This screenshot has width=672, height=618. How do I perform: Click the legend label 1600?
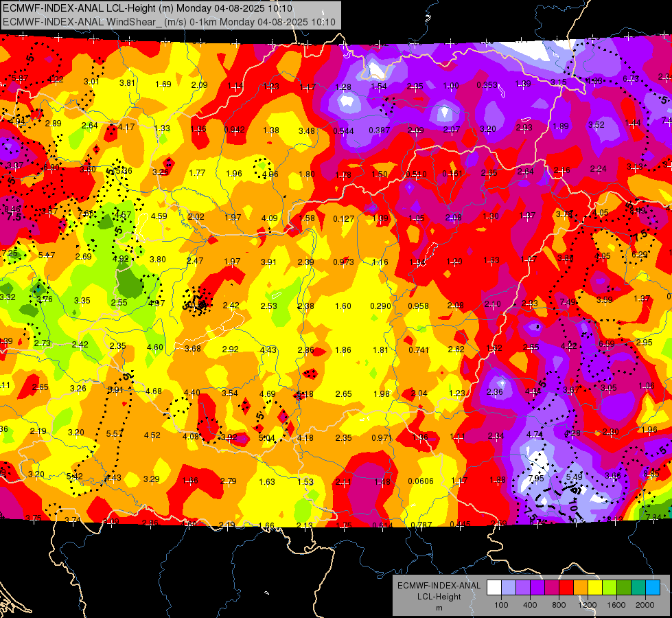coord(616,605)
